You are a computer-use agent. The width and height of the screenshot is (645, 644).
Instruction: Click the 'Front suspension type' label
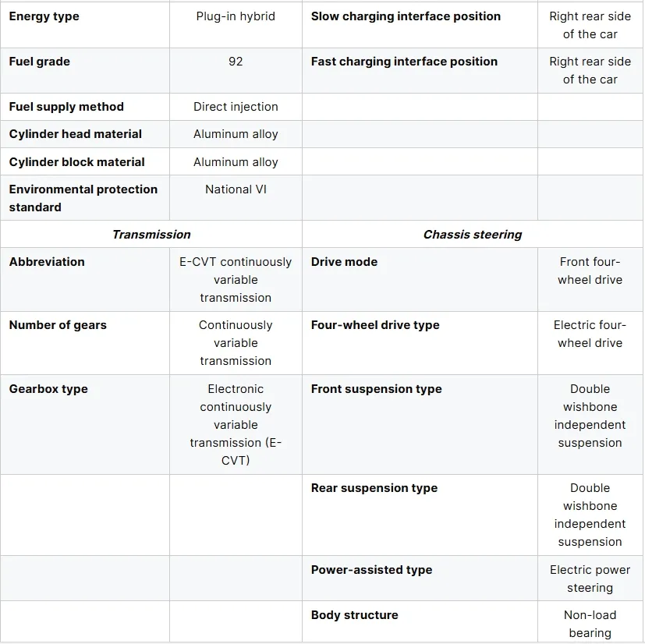[x=376, y=389]
